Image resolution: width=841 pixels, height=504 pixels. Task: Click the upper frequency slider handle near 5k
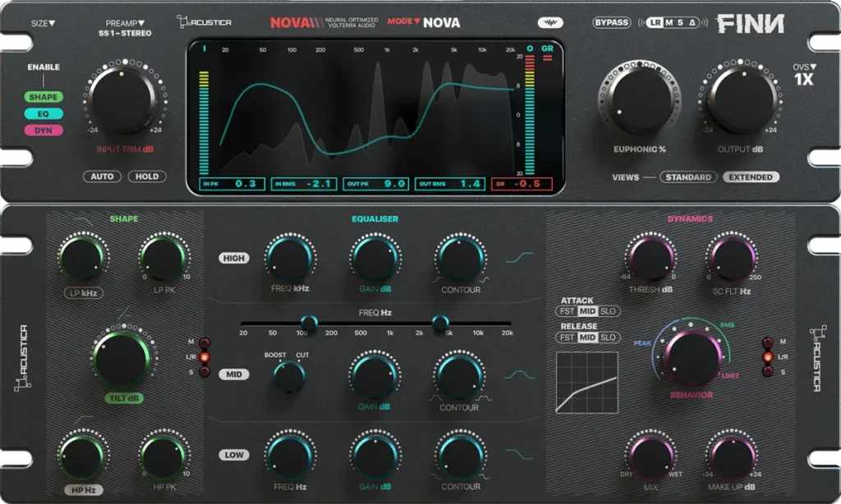(x=440, y=323)
